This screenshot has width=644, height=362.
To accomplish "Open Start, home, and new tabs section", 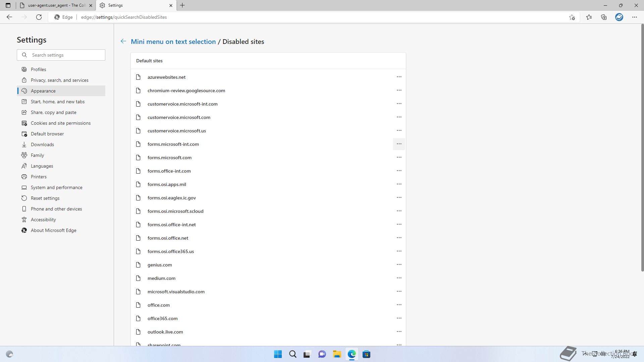I will (61, 102).
